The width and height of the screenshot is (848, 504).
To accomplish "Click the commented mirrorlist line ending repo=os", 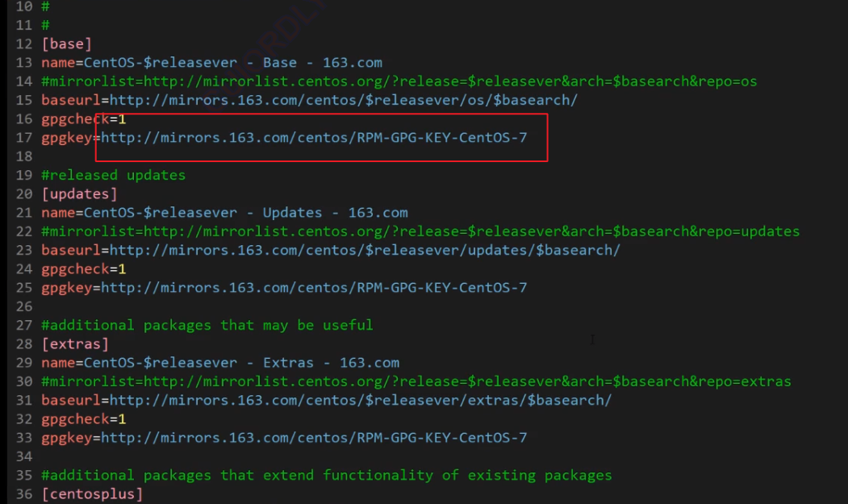I will click(399, 81).
